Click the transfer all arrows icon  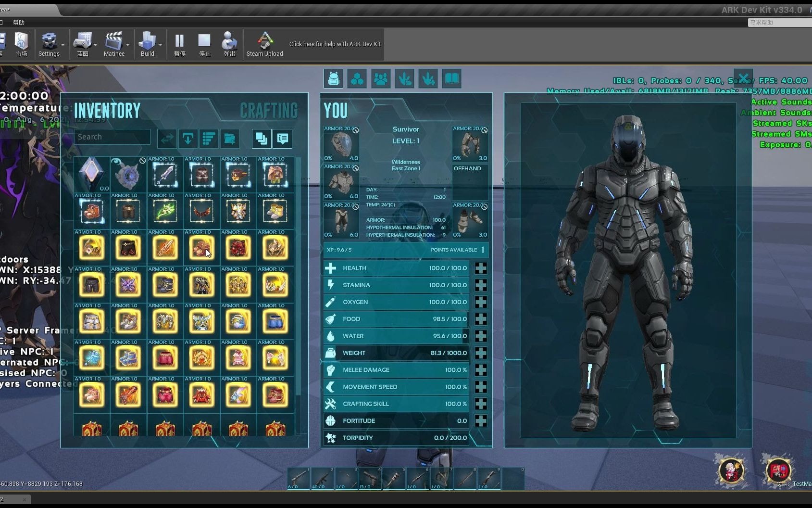click(x=167, y=139)
